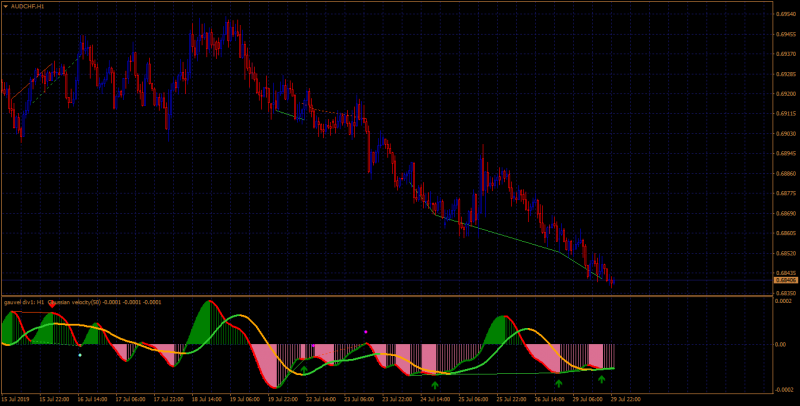Click the 0.69455 price scale label
The image size is (800, 406).
coord(784,34)
